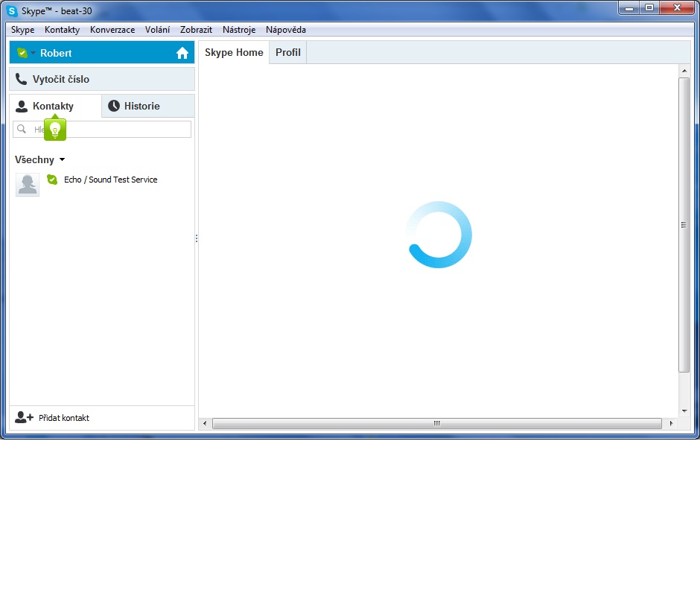Viewport: 700px width, 596px height.
Task: Select the Echo / Sound Test Service contact
Action: [x=102, y=184]
